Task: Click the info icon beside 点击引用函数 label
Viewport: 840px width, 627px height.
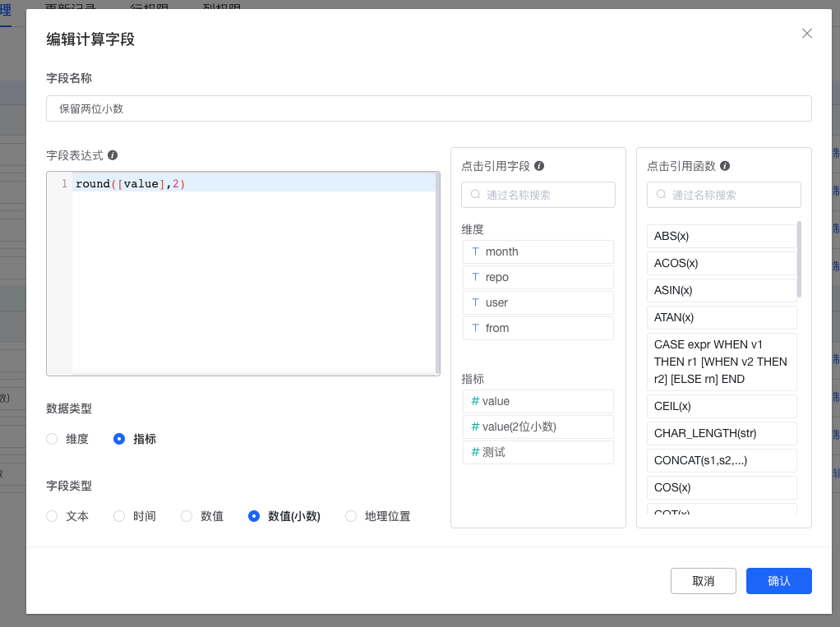Action: (727, 165)
